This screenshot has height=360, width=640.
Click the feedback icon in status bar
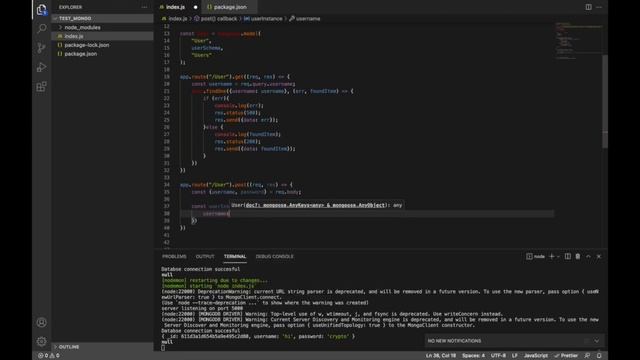pos(587,356)
